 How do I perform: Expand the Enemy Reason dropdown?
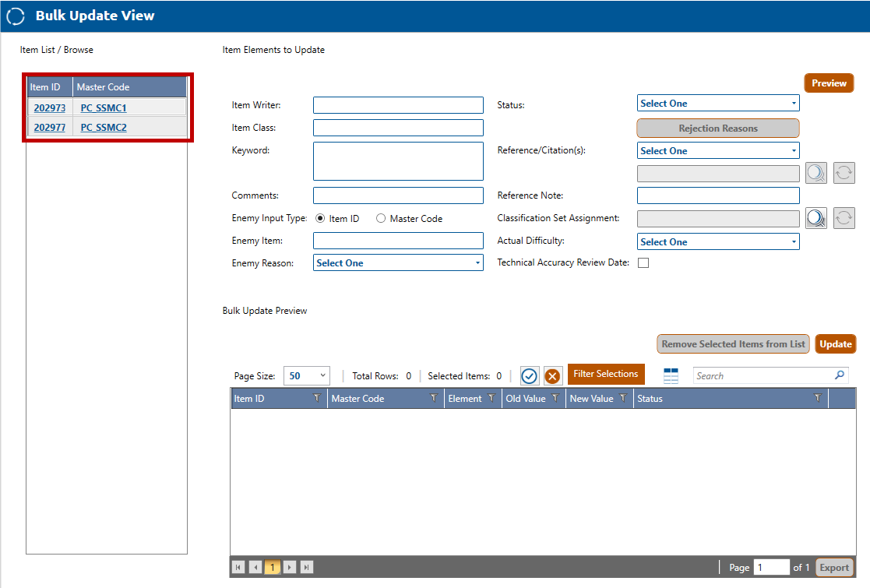click(x=398, y=263)
